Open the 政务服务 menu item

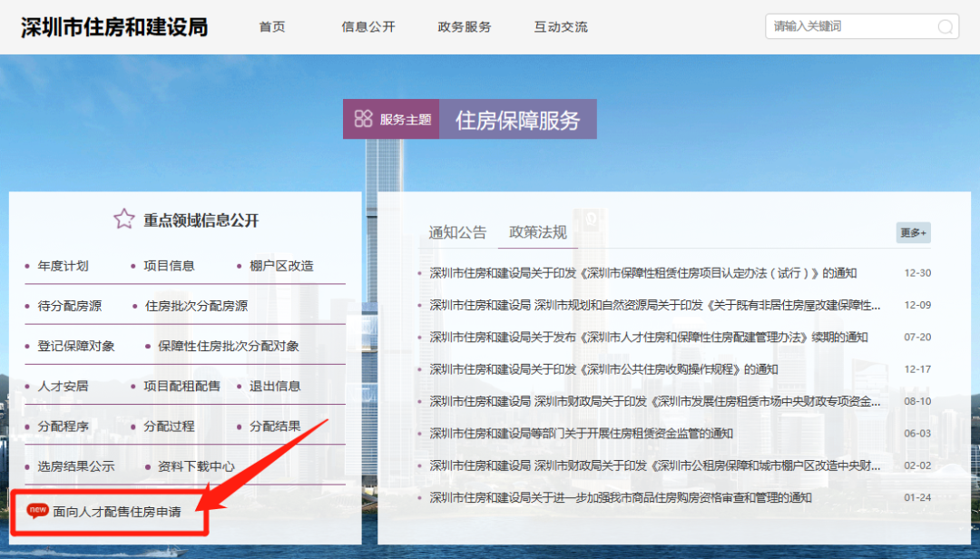tap(465, 27)
